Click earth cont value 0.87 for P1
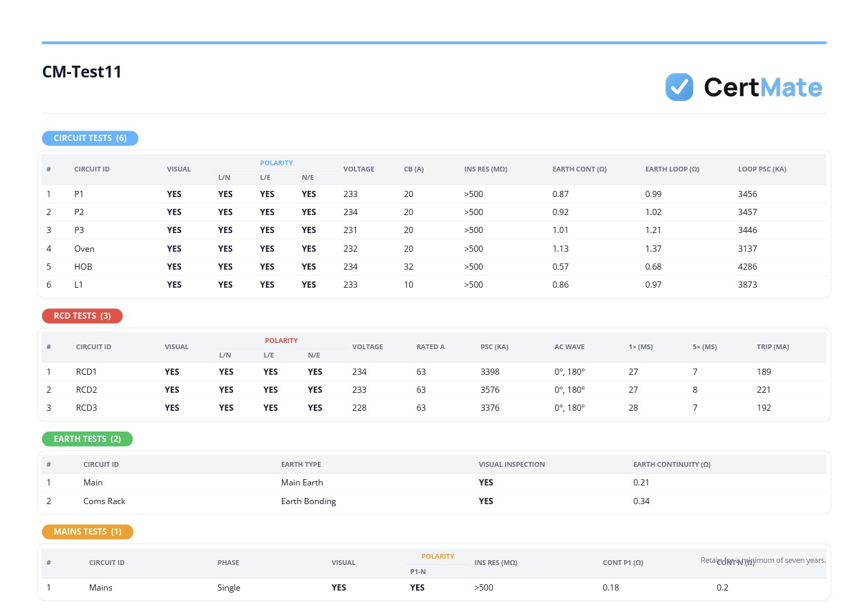Image resolution: width=868 pixels, height=612 pixels. click(560, 194)
